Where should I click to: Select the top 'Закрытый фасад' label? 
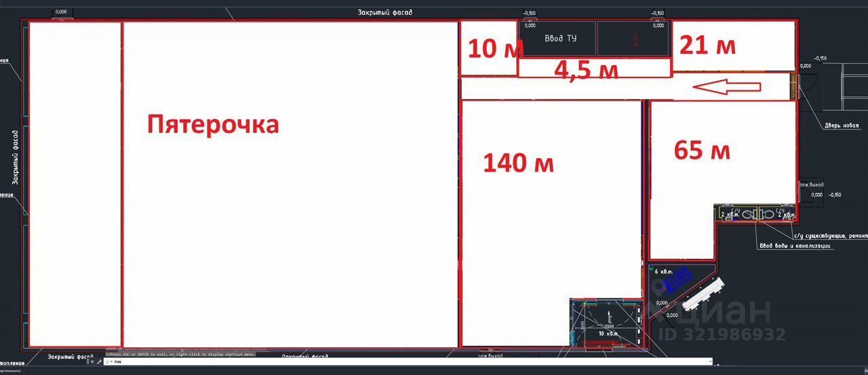pos(385,12)
